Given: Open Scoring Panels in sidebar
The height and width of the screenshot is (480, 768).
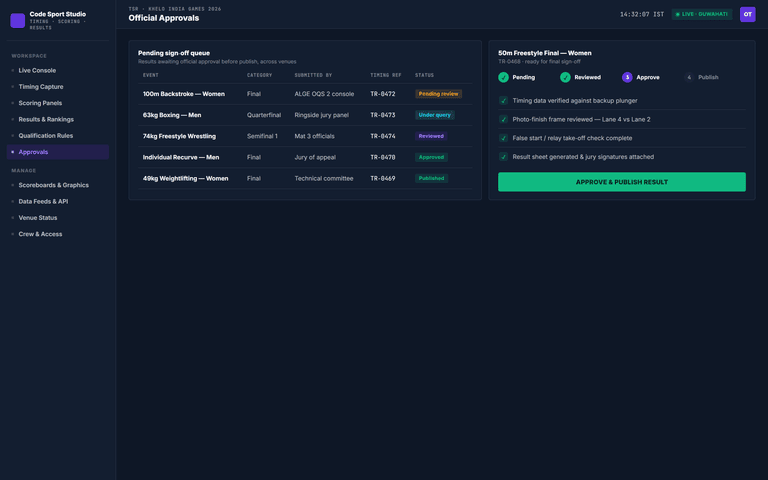Looking at the screenshot, I should click(58, 103).
